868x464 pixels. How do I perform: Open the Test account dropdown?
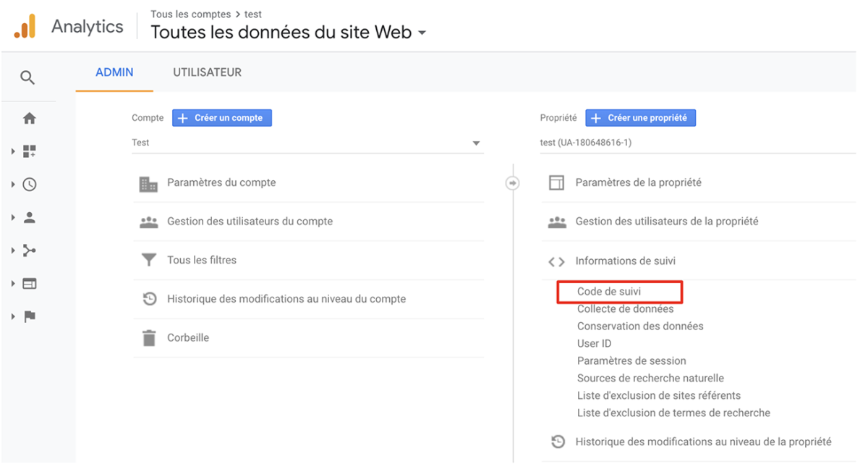[x=307, y=143]
